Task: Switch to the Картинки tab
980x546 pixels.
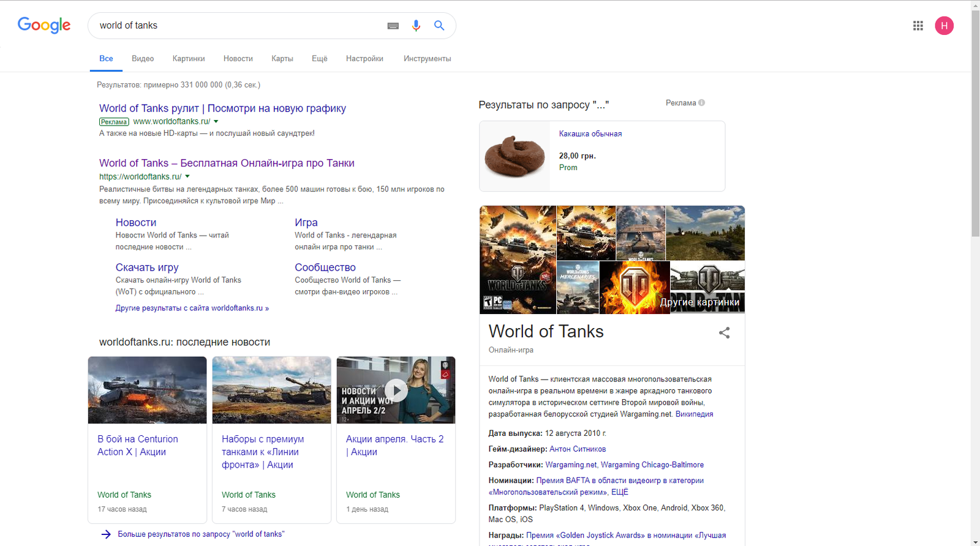Action: pyautogui.click(x=189, y=59)
